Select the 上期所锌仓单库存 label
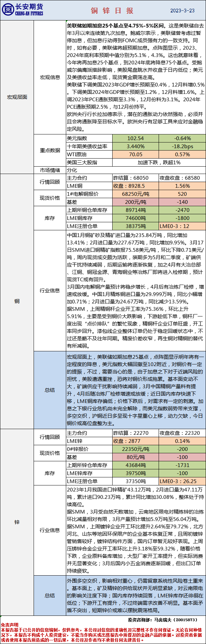This screenshot has height=644, width=206. (x=89, y=465)
